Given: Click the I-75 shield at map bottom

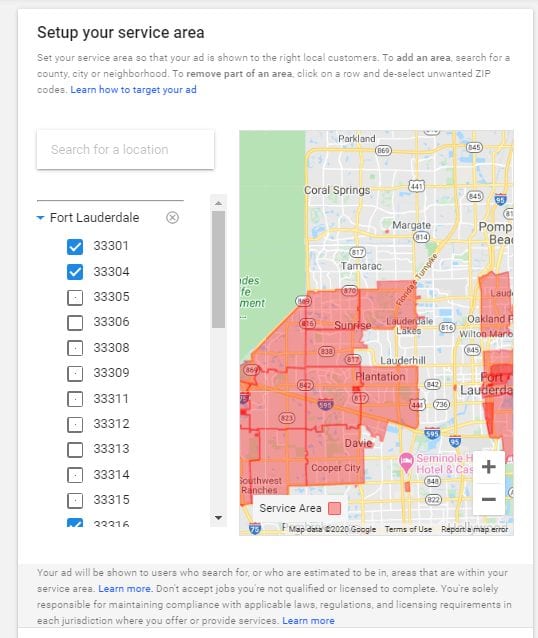Looking at the screenshot, I should point(254,529).
